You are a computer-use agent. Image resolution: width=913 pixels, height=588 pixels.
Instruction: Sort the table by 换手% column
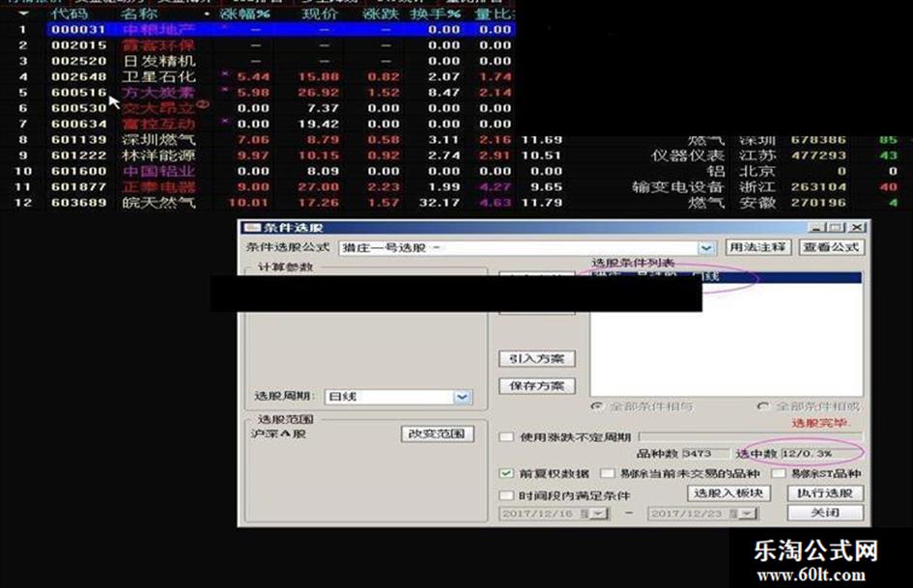click(435, 14)
